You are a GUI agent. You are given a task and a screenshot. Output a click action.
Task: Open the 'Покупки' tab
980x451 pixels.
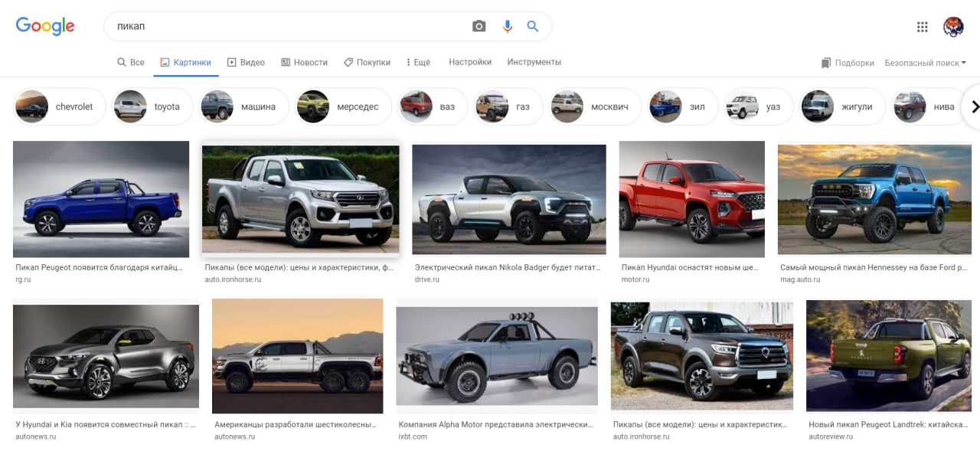pos(367,62)
